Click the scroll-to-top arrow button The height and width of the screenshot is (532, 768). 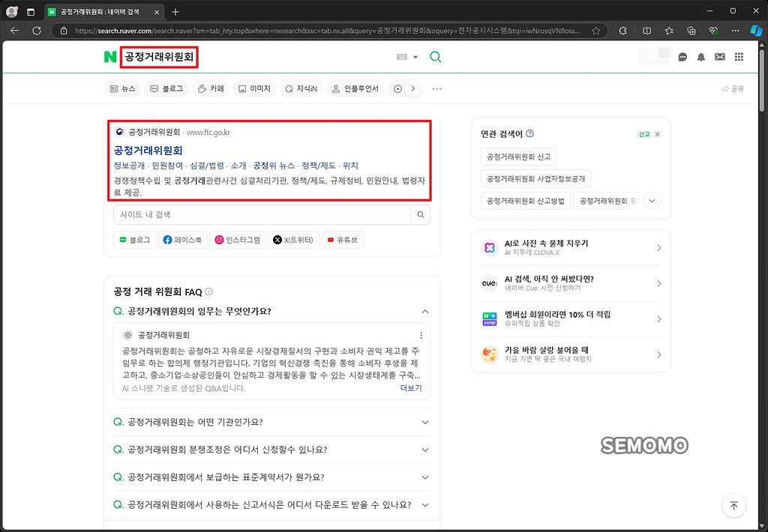(733, 506)
